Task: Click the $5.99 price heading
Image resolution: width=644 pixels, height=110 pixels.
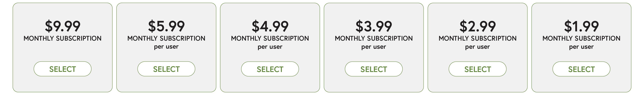Action: [166, 26]
